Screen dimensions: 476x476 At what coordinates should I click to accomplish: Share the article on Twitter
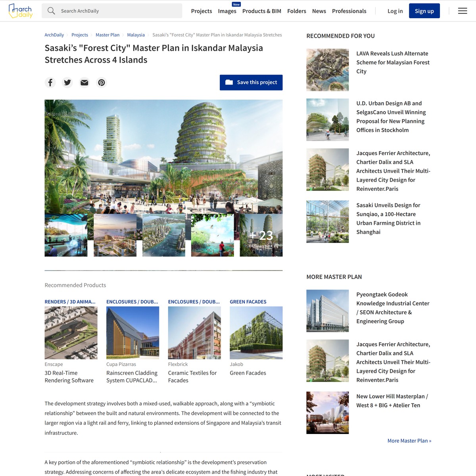[x=67, y=83]
